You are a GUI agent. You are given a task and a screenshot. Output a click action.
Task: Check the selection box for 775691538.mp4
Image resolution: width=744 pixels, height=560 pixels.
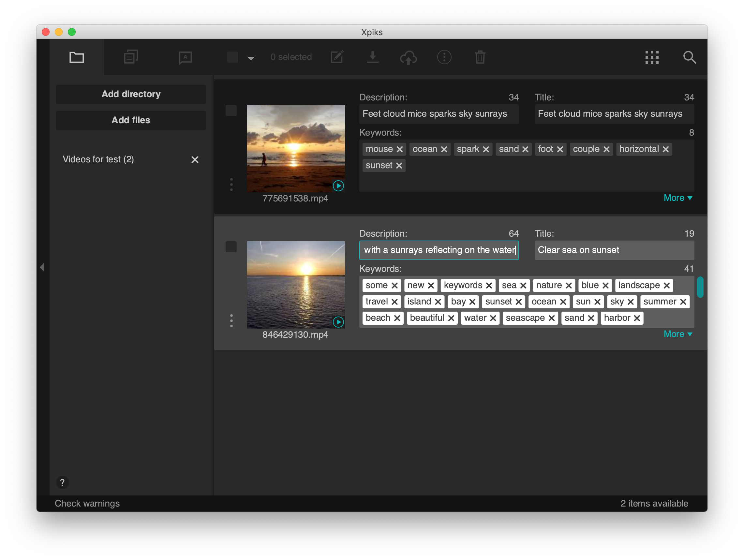click(231, 110)
